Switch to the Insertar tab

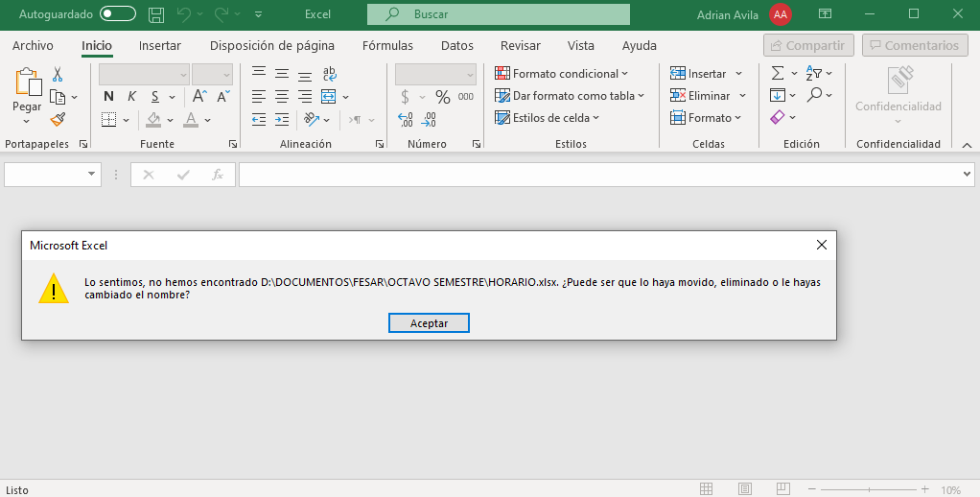[x=160, y=46]
